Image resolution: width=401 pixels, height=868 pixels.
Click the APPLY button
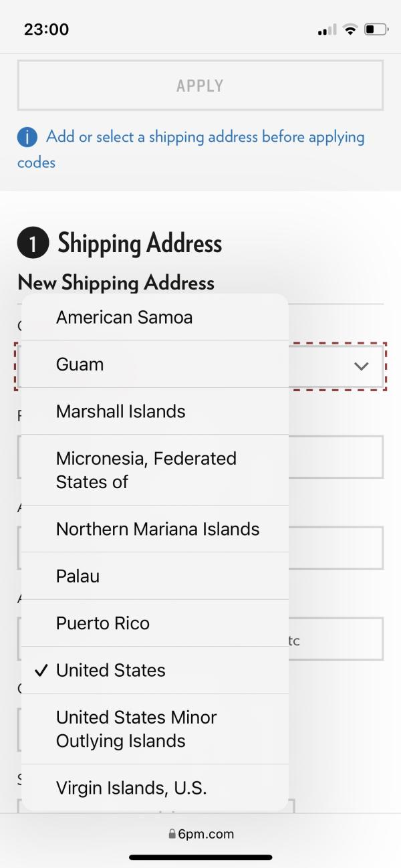point(200,86)
